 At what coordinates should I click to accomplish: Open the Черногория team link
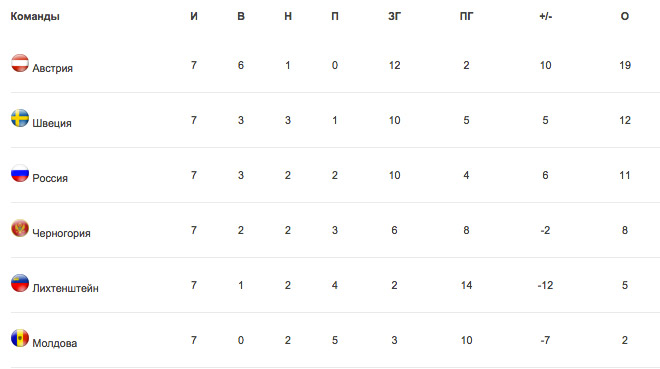[61, 234]
